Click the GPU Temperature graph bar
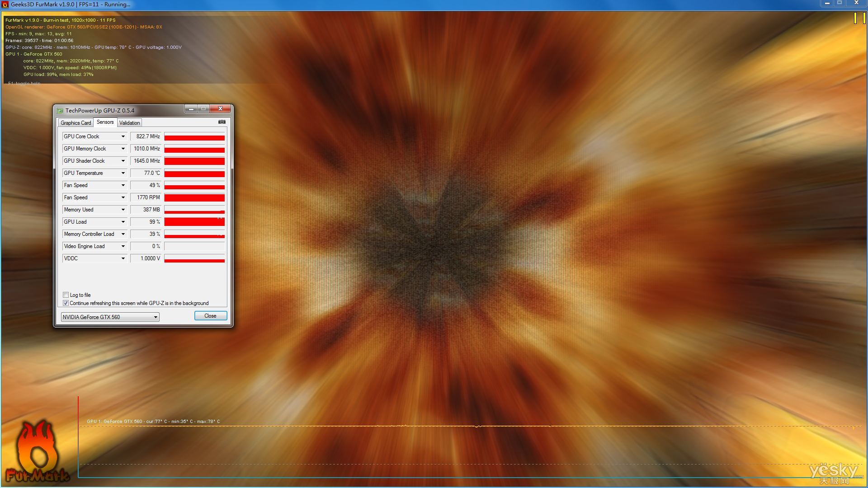 tap(194, 173)
